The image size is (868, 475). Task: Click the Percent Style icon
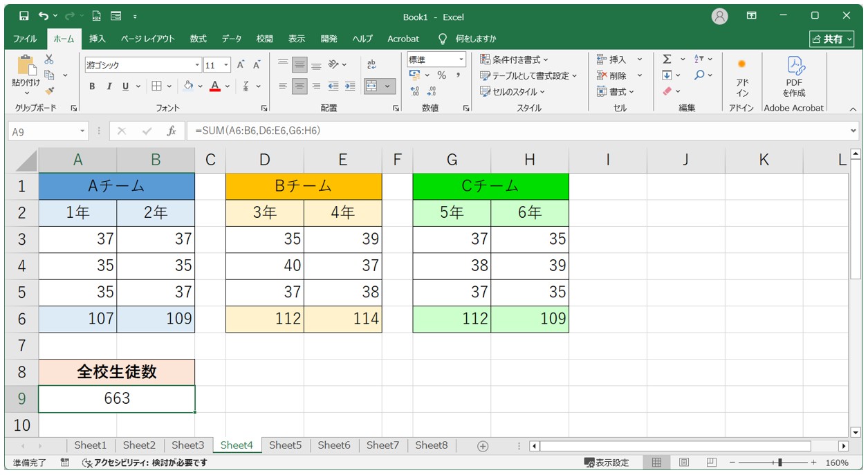tap(441, 75)
